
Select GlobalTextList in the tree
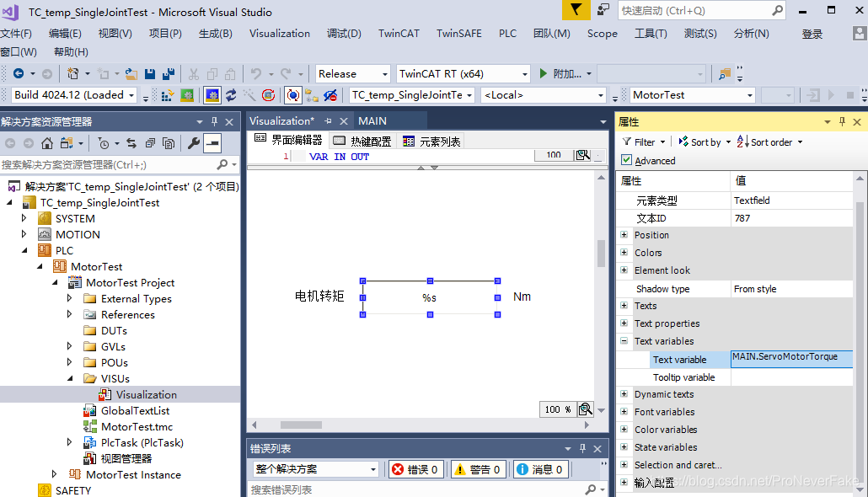point(135,411)
